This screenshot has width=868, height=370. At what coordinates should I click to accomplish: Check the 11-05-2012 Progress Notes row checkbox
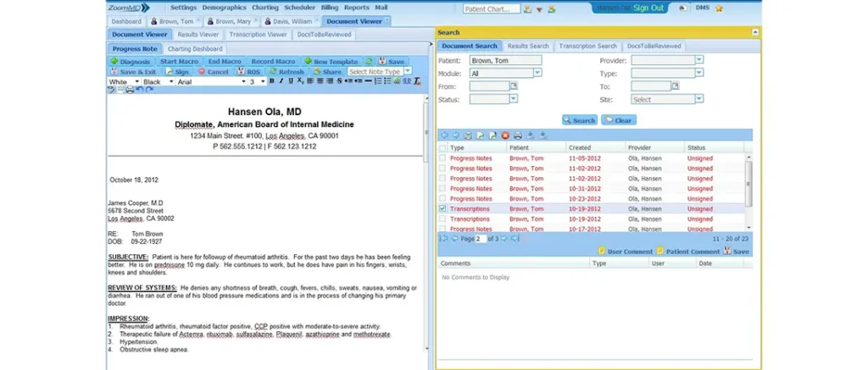click(x=442, y=158)
